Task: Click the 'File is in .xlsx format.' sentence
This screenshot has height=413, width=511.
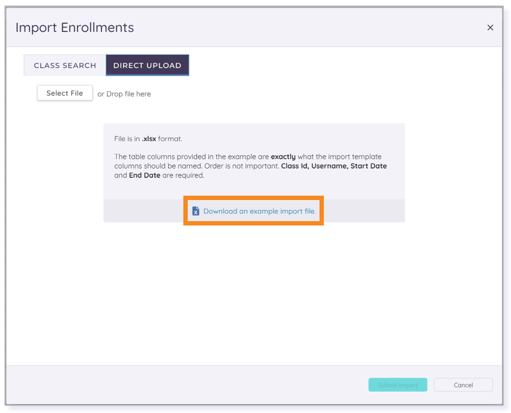Action: (x=148, y=139)
